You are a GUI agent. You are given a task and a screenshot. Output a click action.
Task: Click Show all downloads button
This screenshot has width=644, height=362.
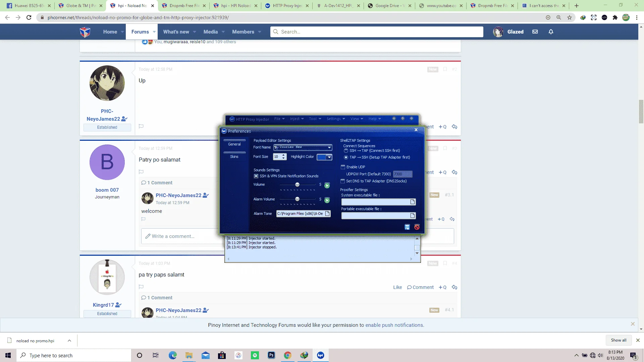tap(619, 340)
